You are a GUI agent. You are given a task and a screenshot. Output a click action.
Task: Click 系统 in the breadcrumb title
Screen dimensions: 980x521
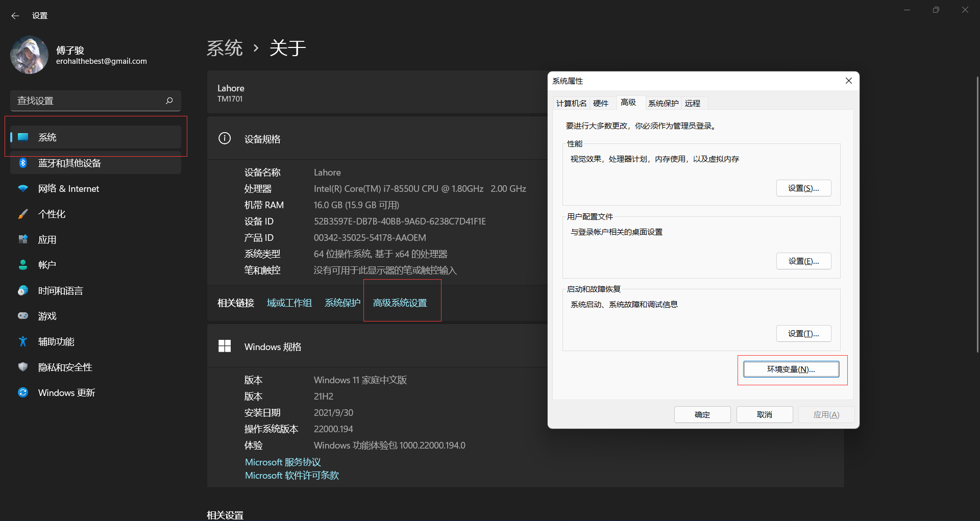pos(225,48)
